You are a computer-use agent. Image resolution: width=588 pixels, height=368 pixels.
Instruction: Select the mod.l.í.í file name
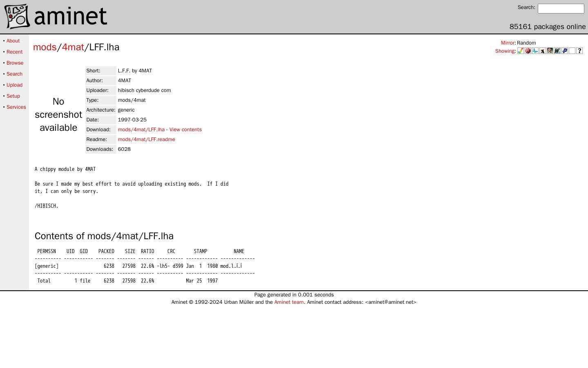231,266
